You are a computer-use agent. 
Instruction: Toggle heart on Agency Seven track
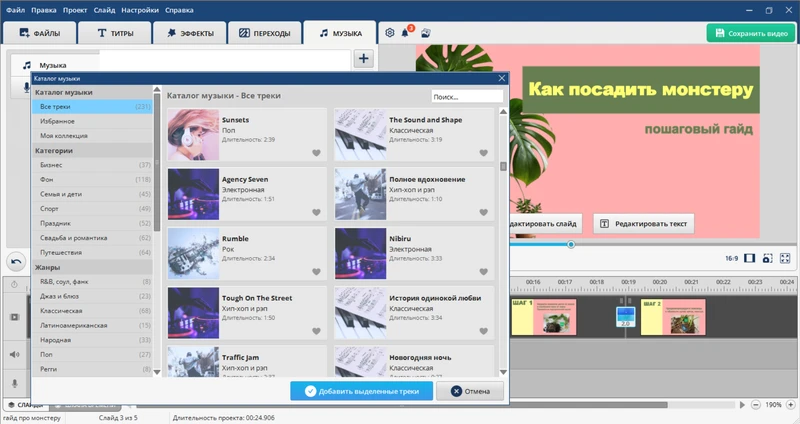coord(316,212)
